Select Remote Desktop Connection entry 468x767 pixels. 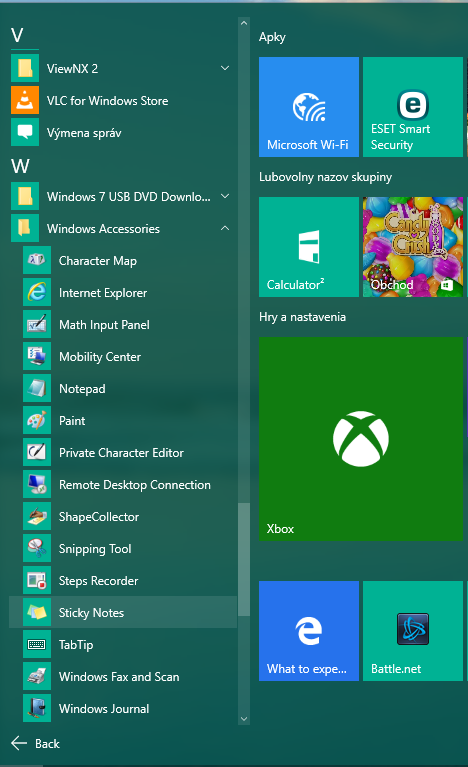coord(123,485)
